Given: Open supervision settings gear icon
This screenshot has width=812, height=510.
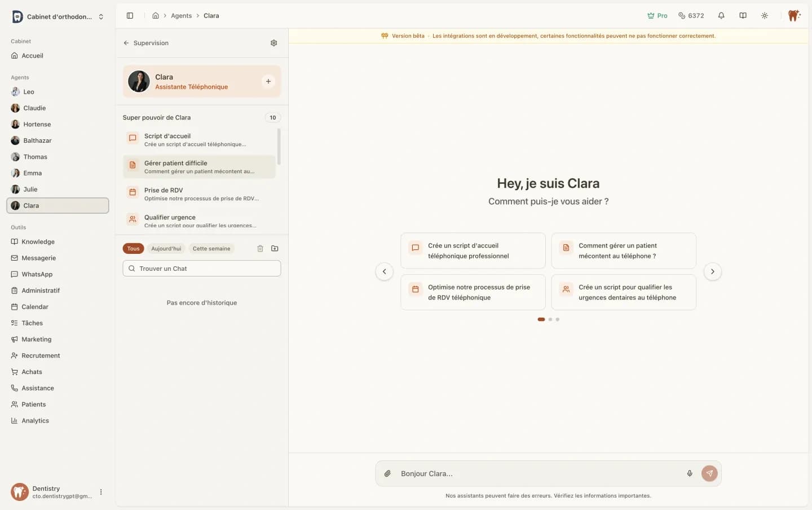Looking at the screenshot, I should coord(273,43).
